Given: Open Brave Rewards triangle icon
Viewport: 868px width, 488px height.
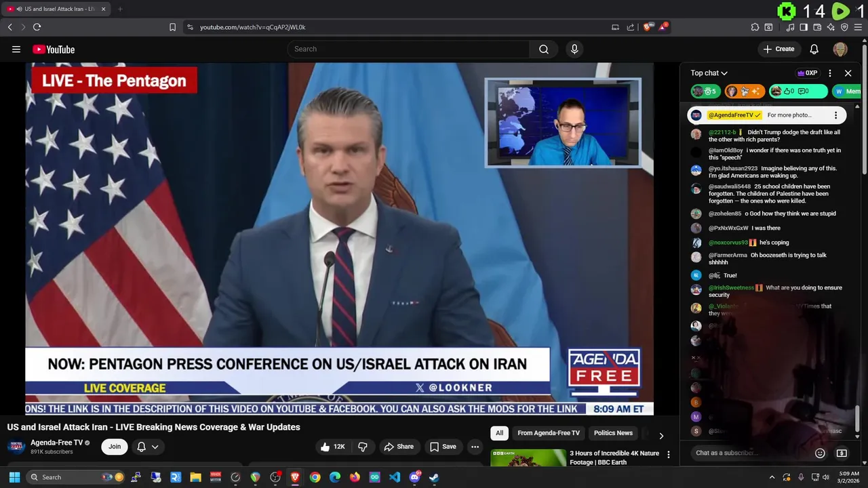Looking at the screenshot, I should pyautogui.click(x=663, y=27).
